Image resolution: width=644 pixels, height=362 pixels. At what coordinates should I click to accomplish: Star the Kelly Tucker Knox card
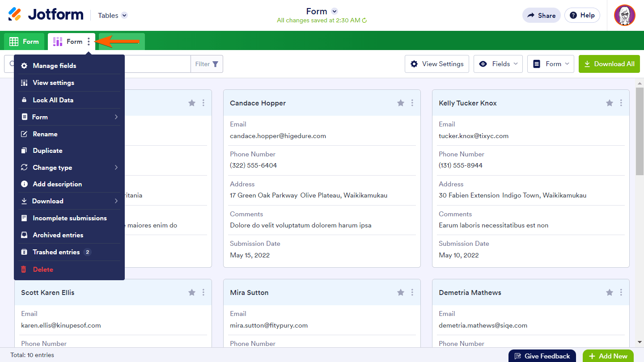tap(609, 103)
